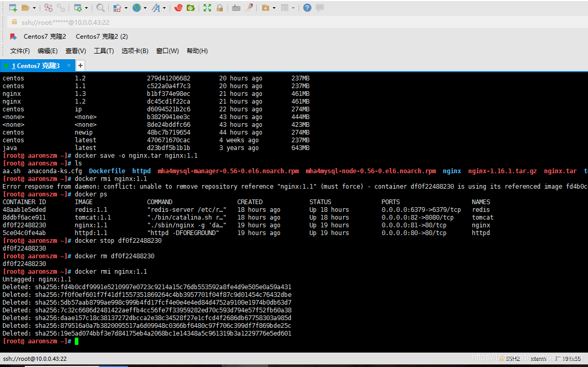Click the globe encoding icon
Viewport: 588px width, 367px height.
[137, 8]
